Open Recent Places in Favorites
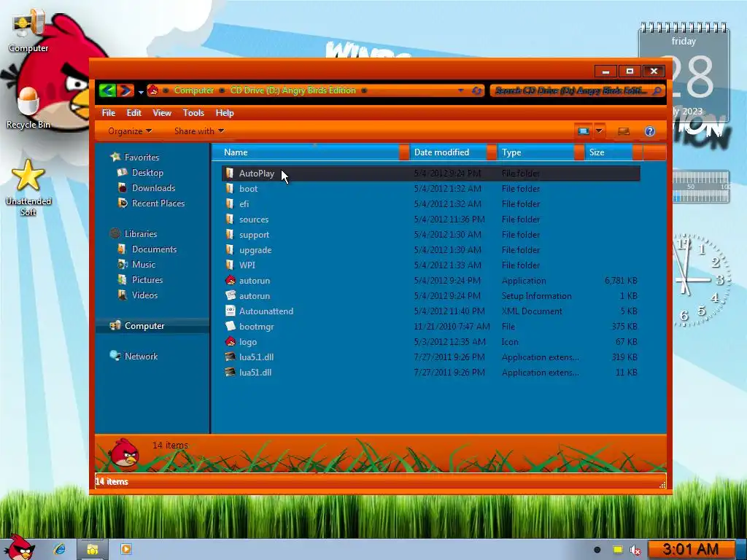This screenshot has height=560, width=747. (158, 203)
